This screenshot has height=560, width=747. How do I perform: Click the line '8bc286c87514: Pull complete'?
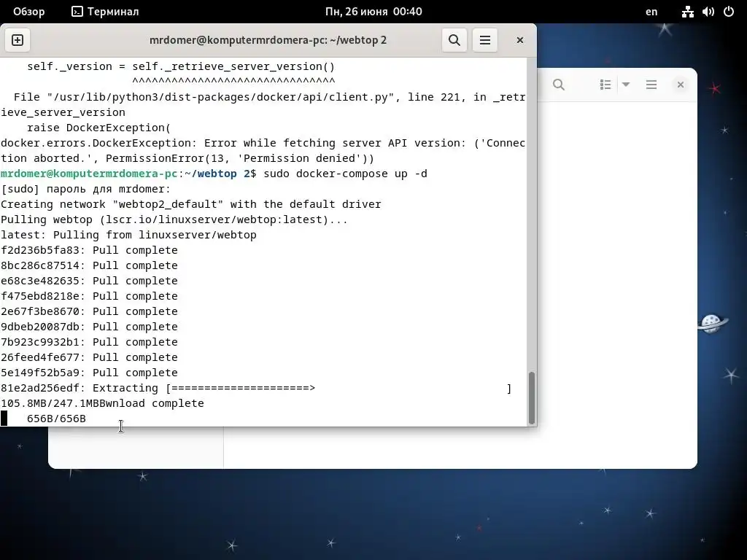tap(89, 265)
